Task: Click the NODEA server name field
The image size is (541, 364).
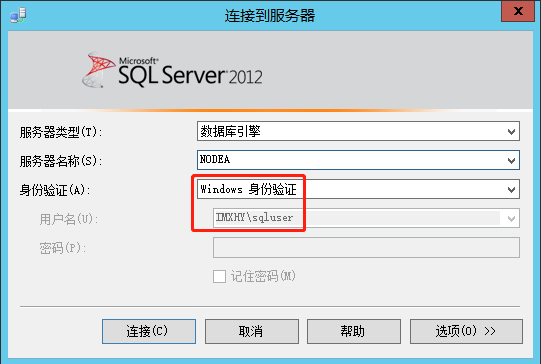Action: coord(358,160)
